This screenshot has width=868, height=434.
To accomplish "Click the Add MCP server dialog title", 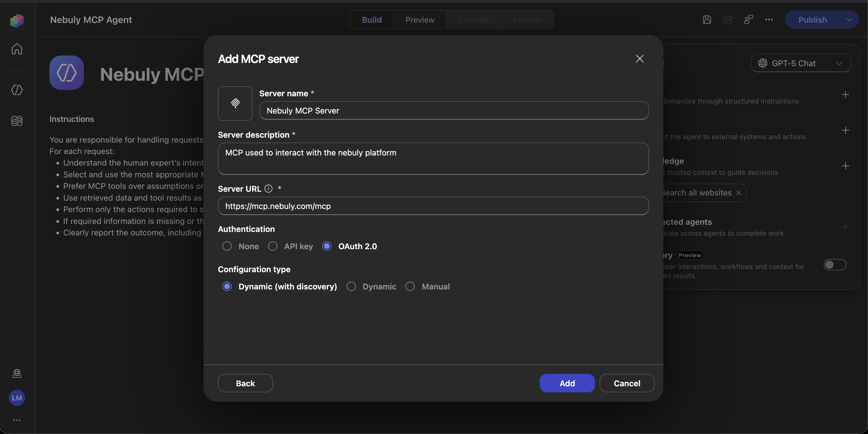I will click(258, 59).
